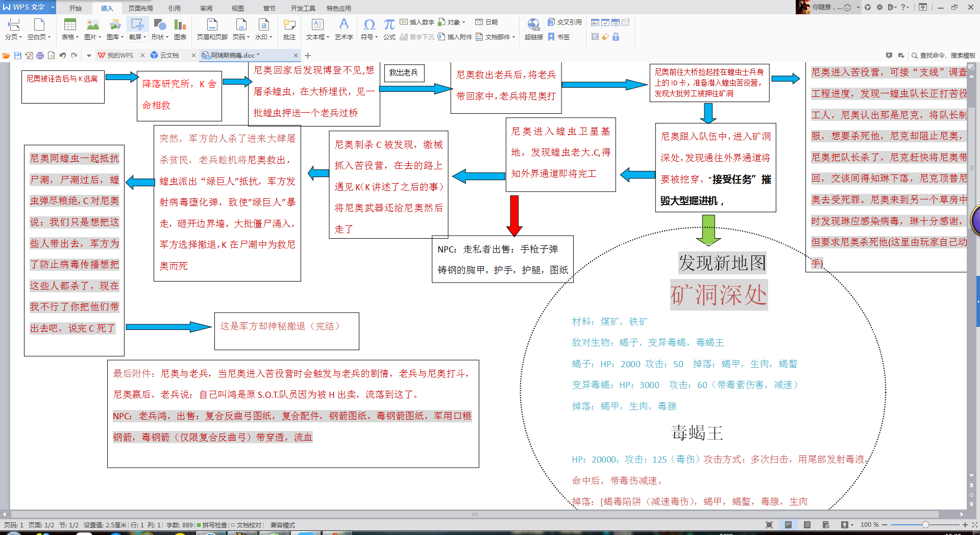
Task: Select page layout view mode in status bar
Action: coord(788,525)
